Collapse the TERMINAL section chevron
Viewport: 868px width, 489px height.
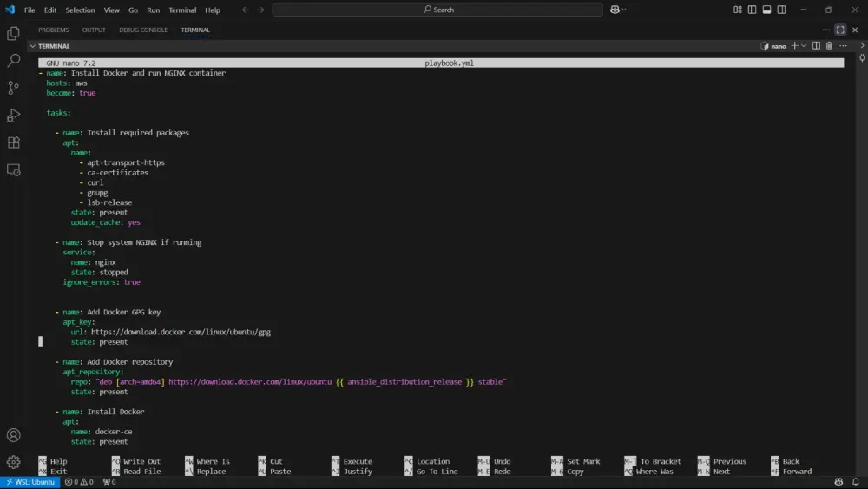[33, 46]
